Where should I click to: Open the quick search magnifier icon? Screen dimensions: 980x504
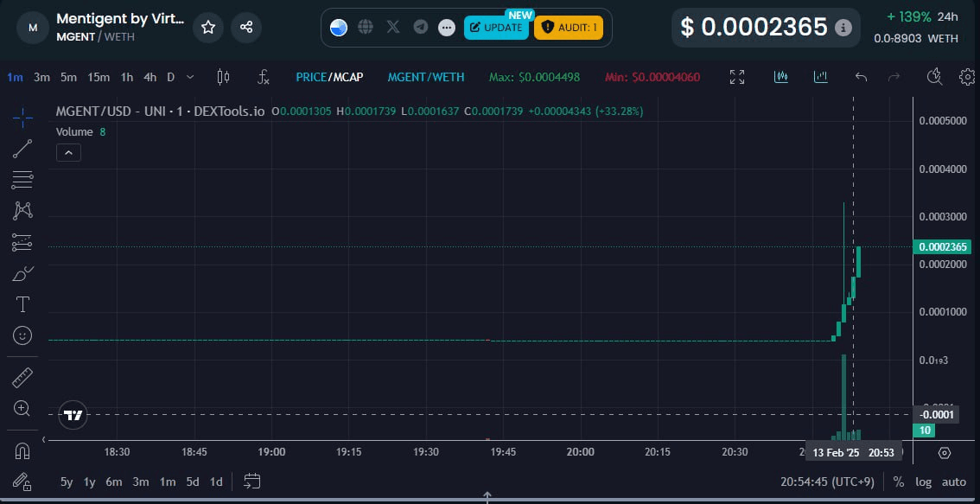[934, 77]
